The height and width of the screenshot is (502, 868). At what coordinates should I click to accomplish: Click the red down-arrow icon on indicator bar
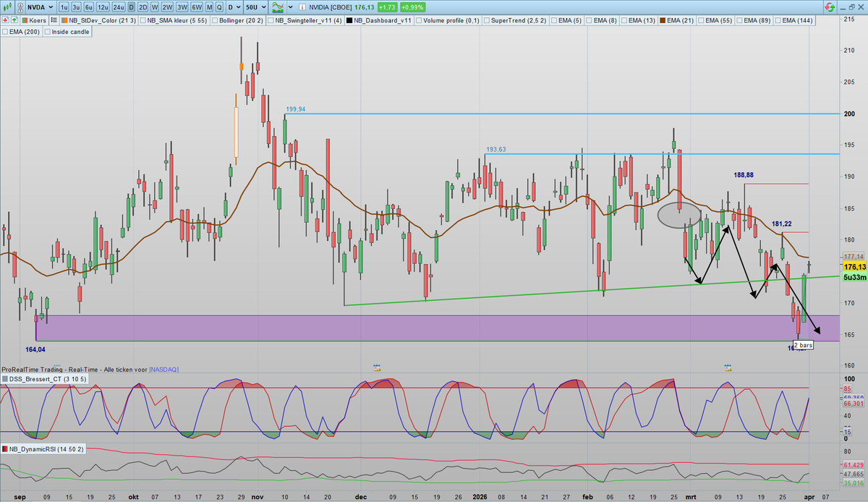[6, 20]
